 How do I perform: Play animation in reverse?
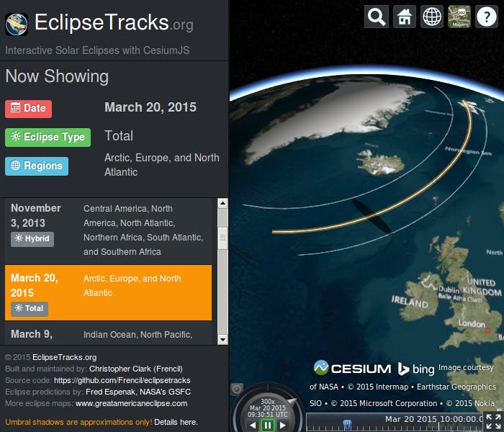point(253,425)
